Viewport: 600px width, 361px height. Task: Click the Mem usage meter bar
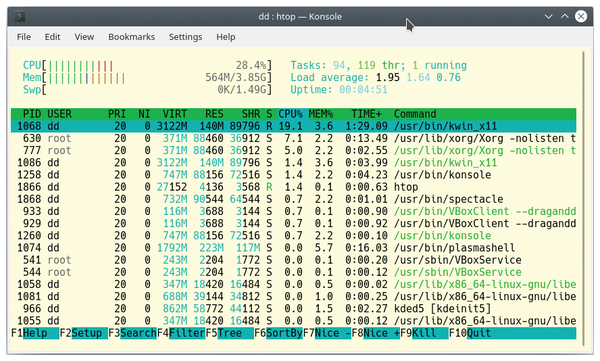[x=147, y=78]
